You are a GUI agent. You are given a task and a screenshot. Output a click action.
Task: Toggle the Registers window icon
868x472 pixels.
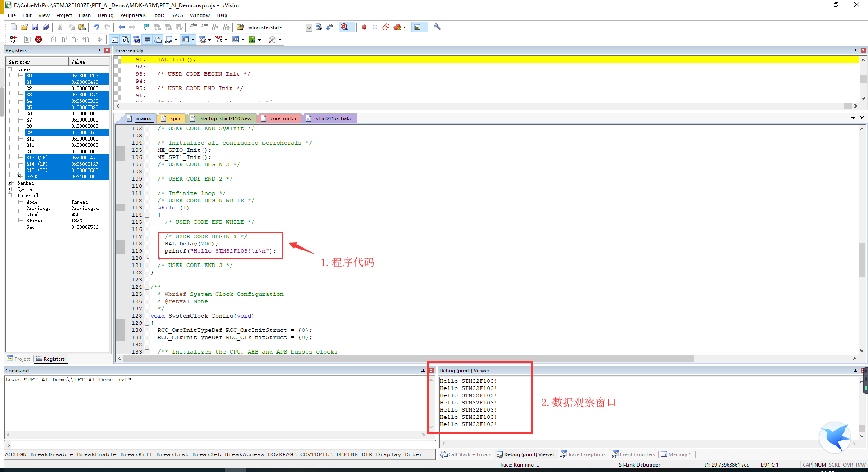pos(147,40)
